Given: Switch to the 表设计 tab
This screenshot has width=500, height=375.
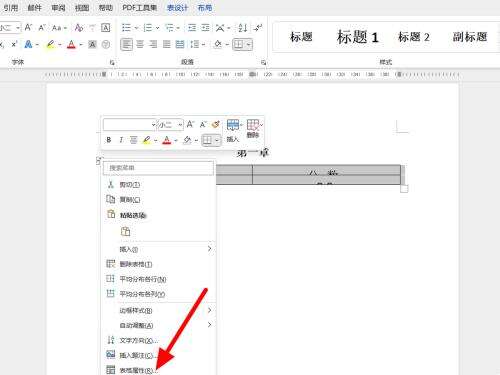Looking at the screenshot, I should 177,7.
